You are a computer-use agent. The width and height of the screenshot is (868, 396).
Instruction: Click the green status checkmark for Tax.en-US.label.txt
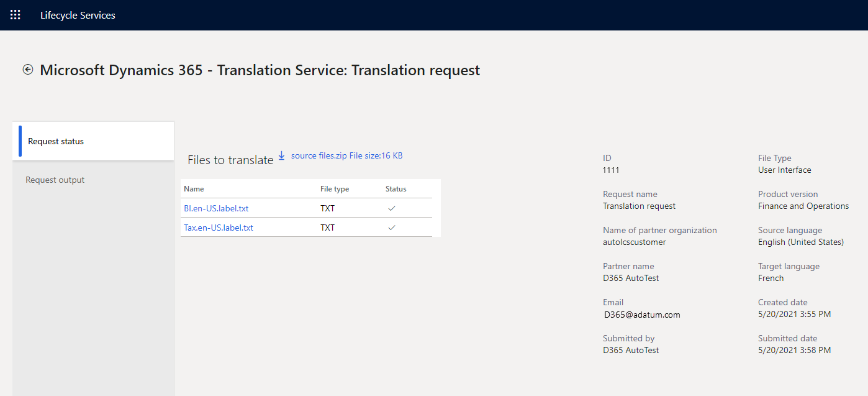(391, 228)
